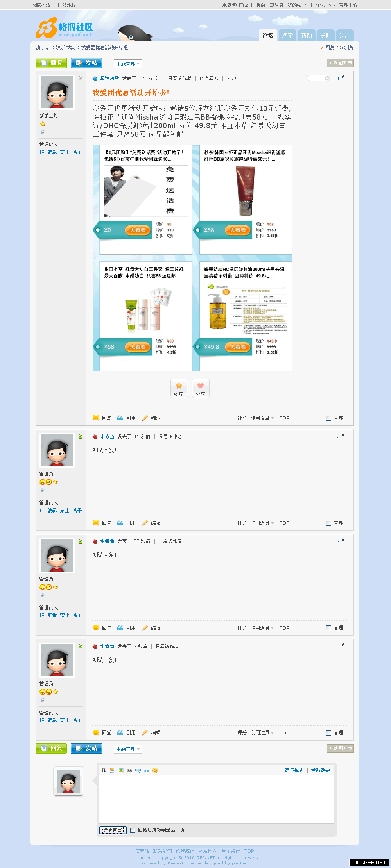This screenshot has width=391, height=868.
Task: Open the top 主题管理 dropdown
Action: pos(128,64)
